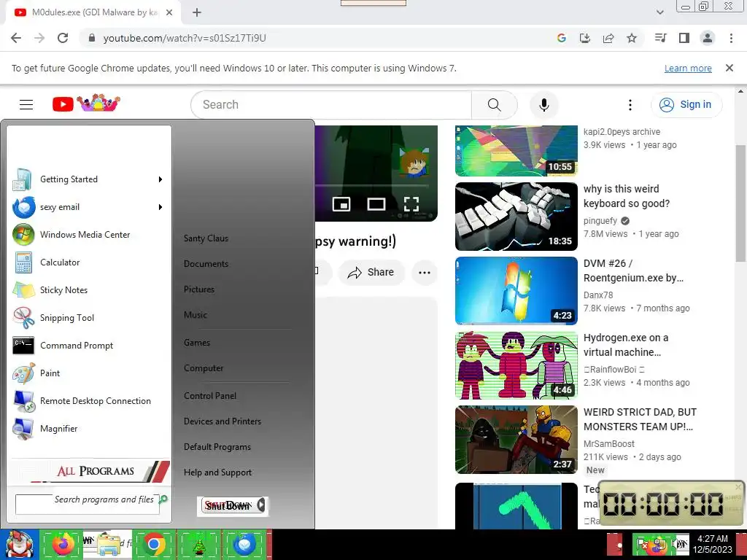Make the video full screen
Image resolution: width=747 pixels, height=560 pixels.
click(411, 204)
